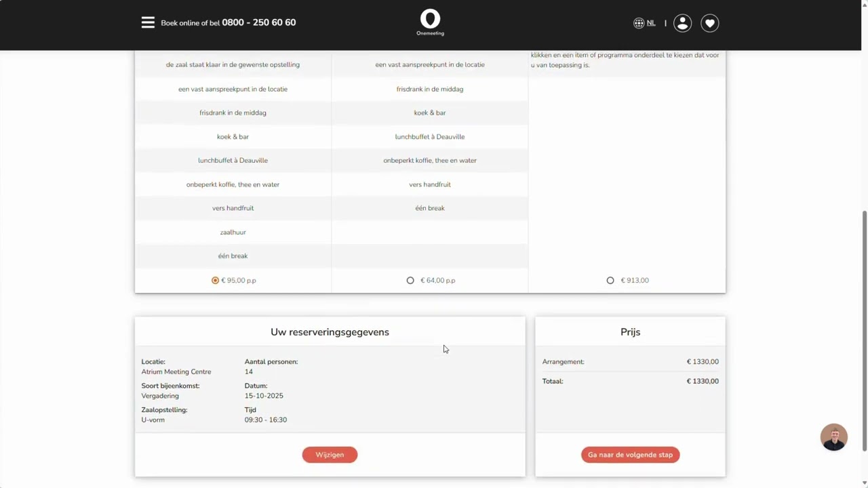Click 'Atrium Meeting Centre' location text
Image resolution: width=868 pixels, height=488 pixels.
[x=176, y=371]
